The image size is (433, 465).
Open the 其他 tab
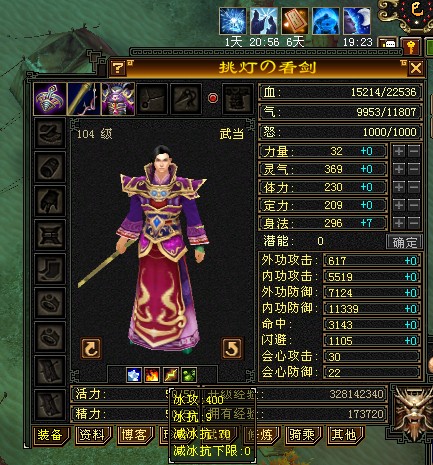[344, 435]
